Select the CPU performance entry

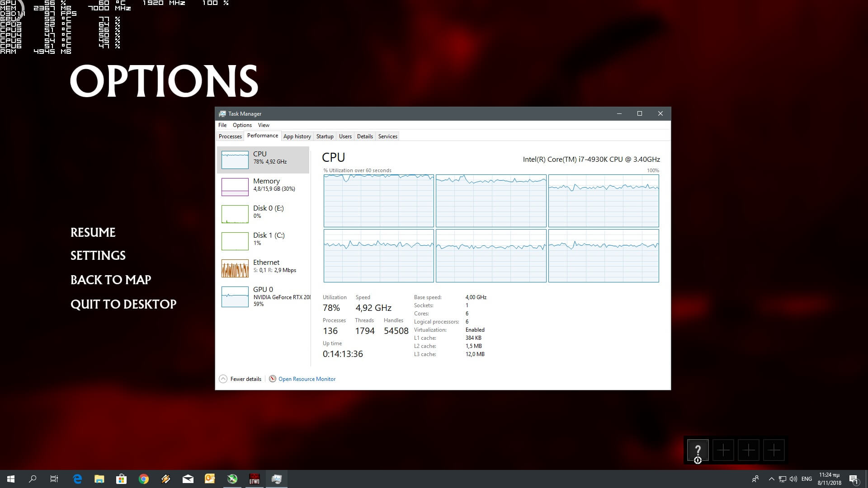[263, 159]
